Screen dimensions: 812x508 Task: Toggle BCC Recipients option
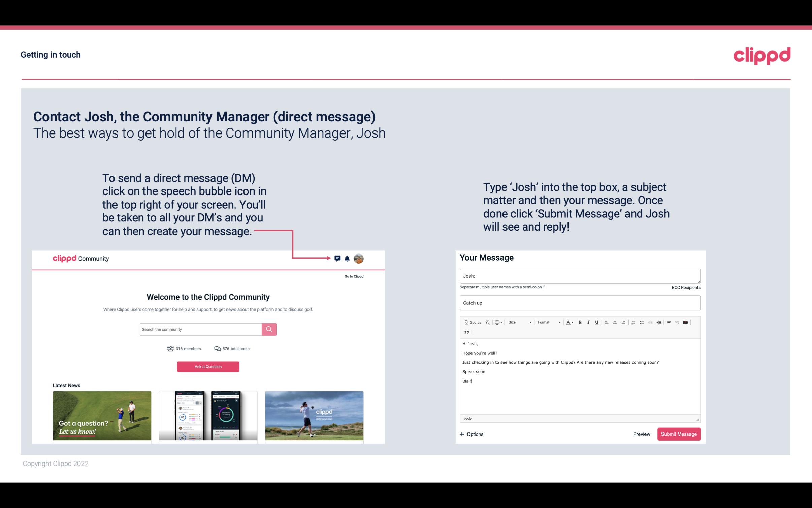click(x=686, y=287)
